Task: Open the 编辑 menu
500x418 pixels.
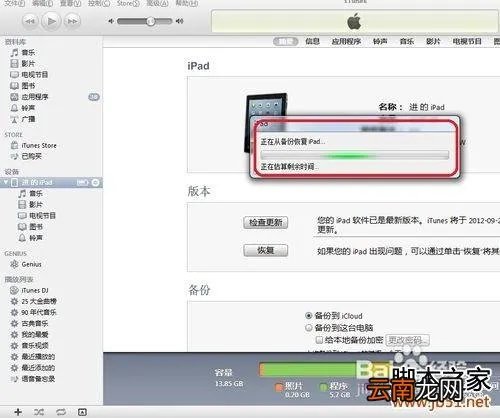Action: (x=42, y=3)
